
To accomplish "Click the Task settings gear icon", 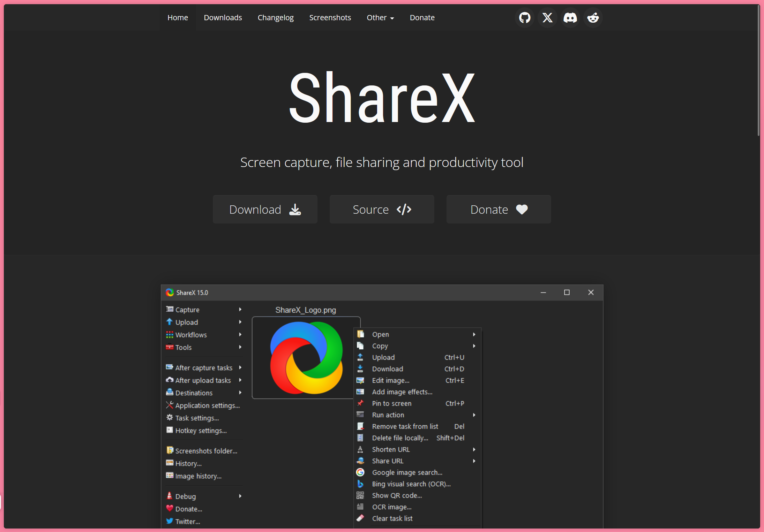I will pos(170,418).
